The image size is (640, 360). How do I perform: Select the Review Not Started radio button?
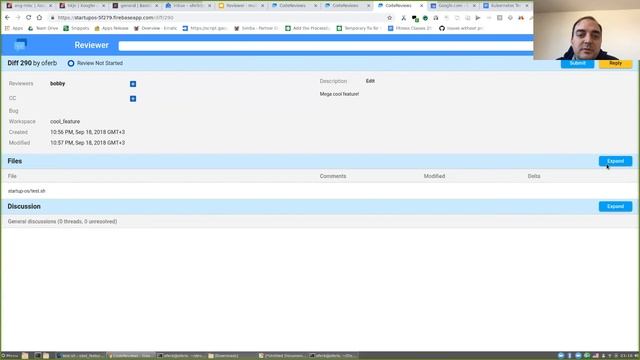point(71,63)
